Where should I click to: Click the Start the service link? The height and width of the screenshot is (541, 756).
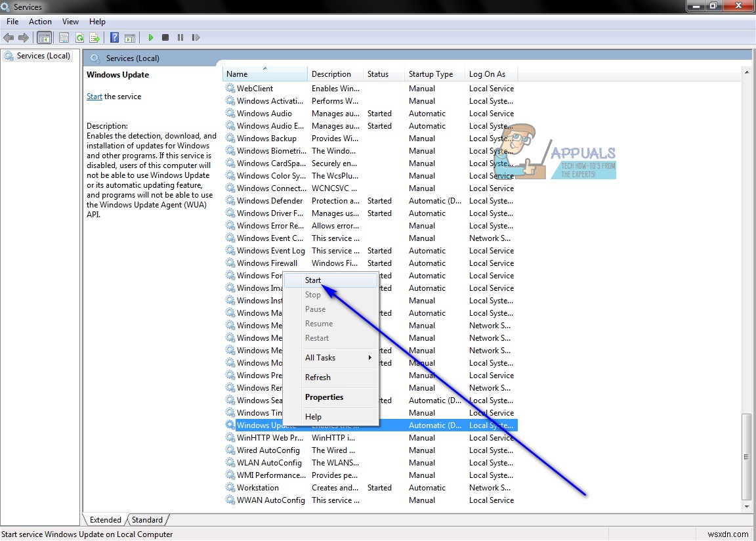[x=94, y=96]
